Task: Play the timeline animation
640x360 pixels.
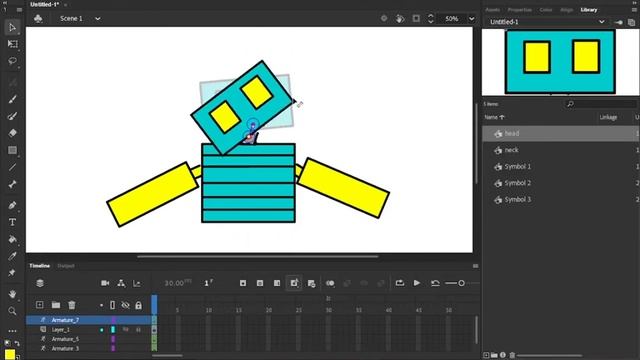Action: point(417,283)
